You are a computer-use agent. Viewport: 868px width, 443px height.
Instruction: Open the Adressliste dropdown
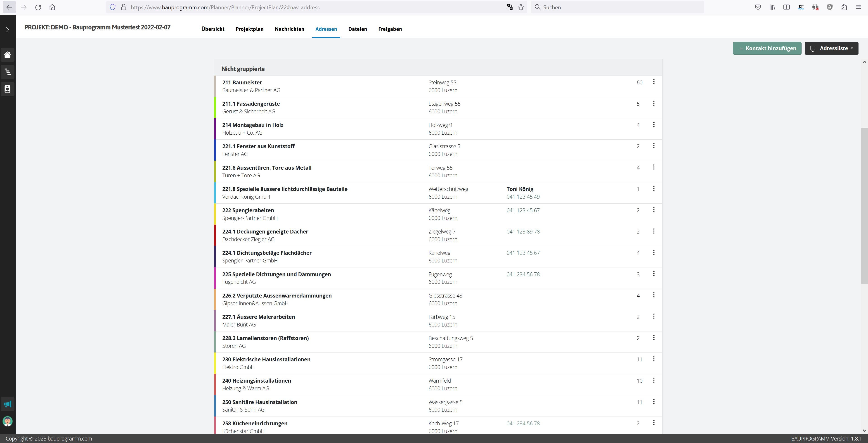click(x=831, y=48)
